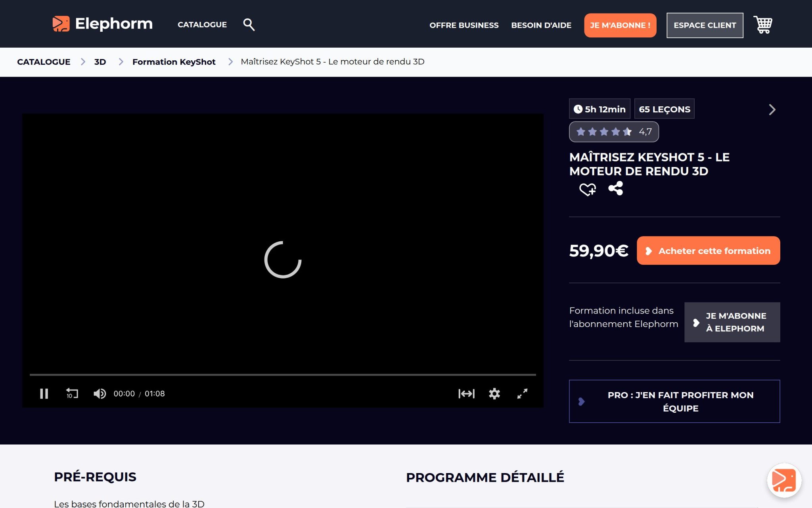Mute the video volume speaker icon

100,393
